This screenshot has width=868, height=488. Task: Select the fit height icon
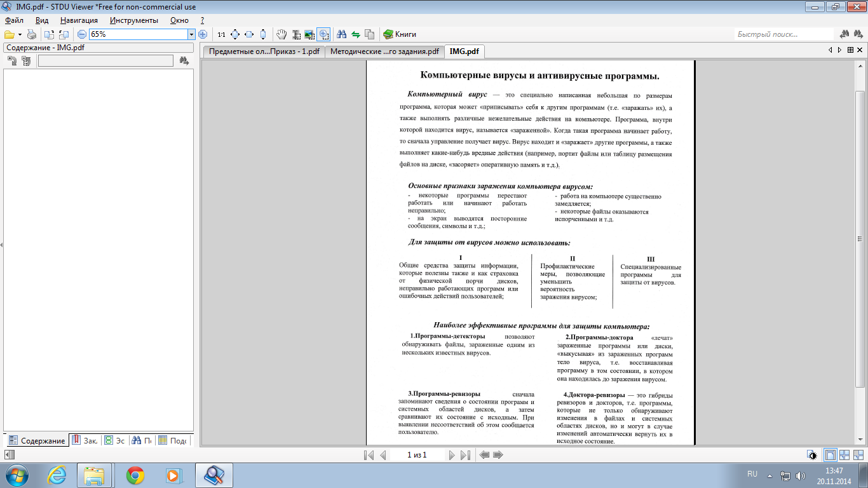click(263, 34)
